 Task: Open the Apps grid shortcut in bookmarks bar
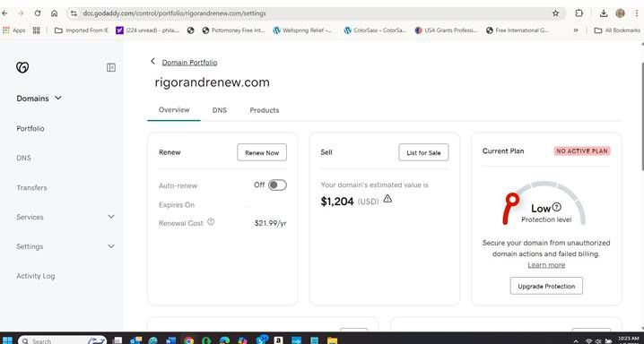click(x=14, y=30)
